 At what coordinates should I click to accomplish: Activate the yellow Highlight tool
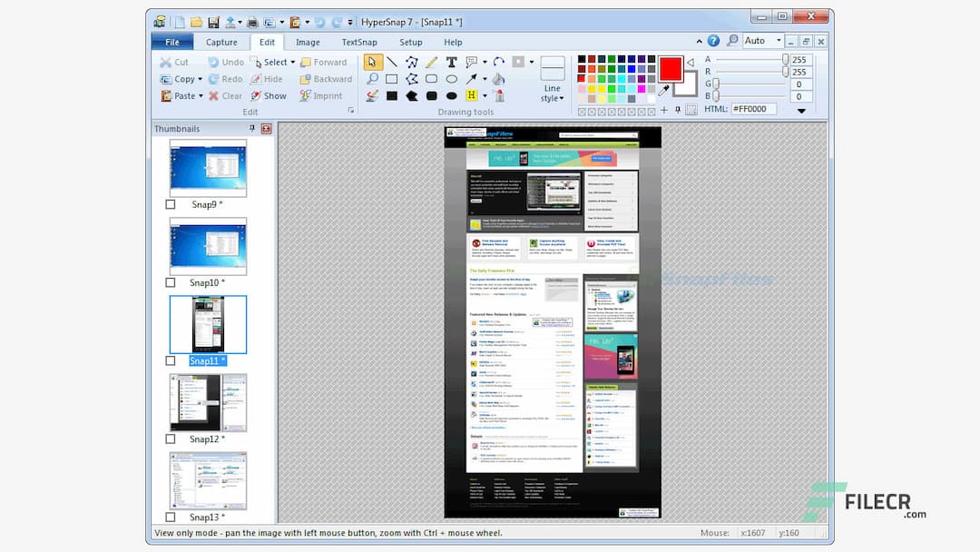[472, 95]
